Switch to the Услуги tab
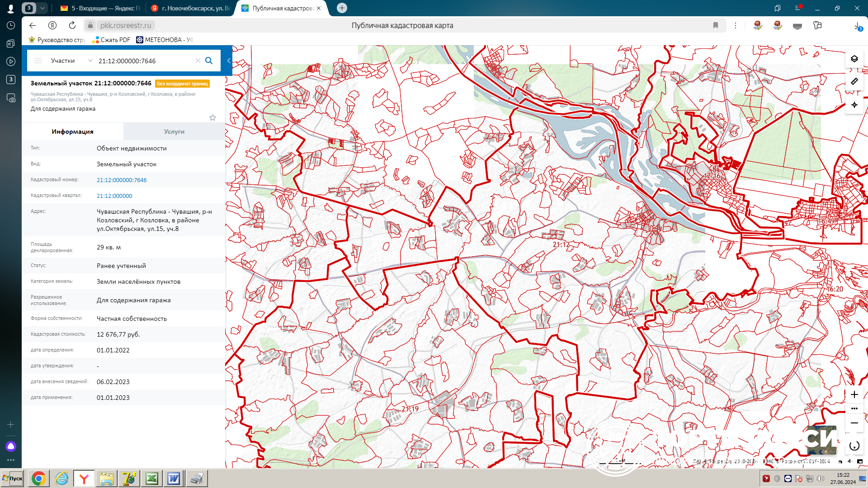868x488 pixels. [174, 131]
